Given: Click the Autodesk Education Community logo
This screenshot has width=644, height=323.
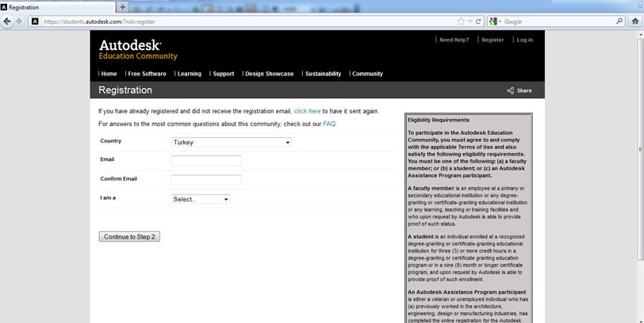Looking at the screenshot, I should [138, 49].
